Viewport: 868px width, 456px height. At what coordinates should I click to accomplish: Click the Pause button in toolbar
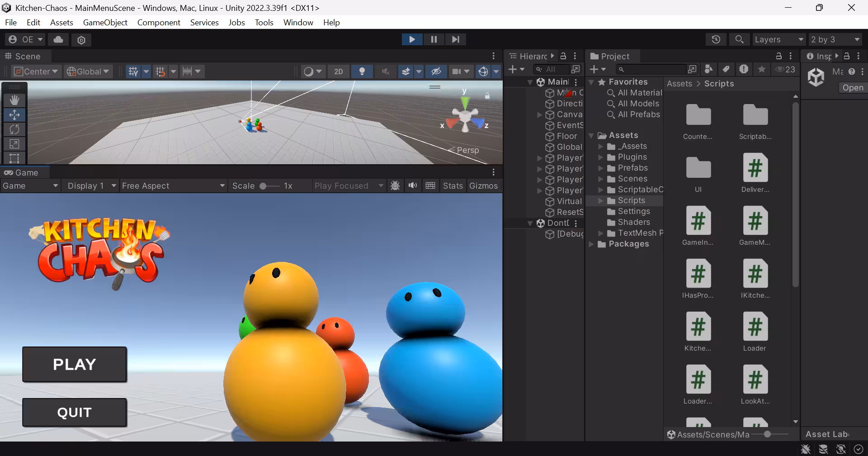click(x=434, y=39)
